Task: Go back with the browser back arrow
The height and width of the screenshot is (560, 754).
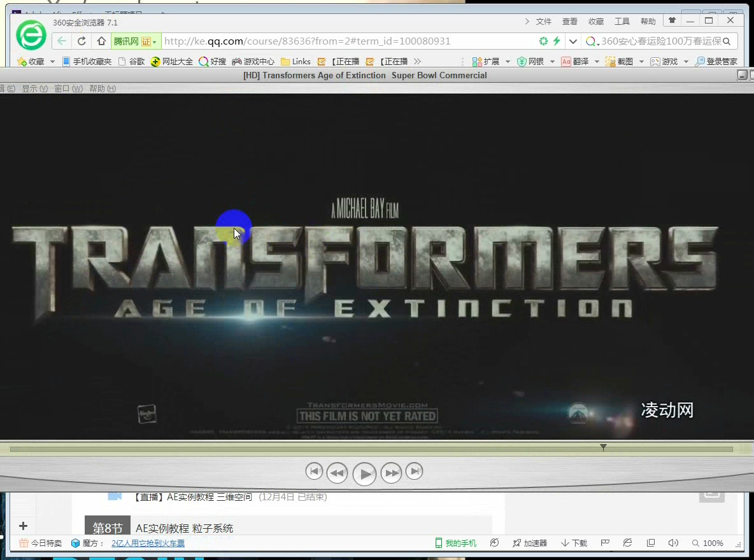Action: [62, 41]
